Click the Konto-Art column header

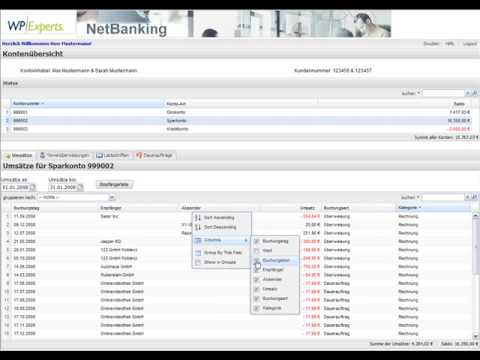click(241, 104)
